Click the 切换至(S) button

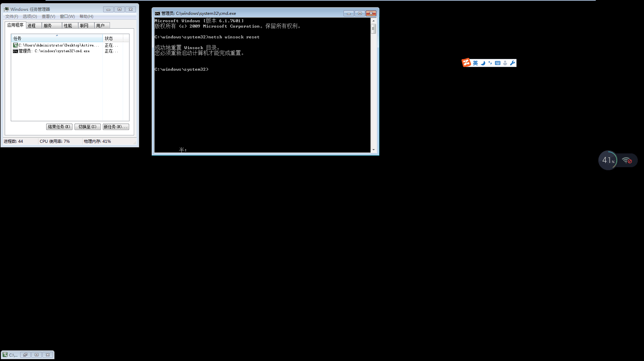point(88,127)
